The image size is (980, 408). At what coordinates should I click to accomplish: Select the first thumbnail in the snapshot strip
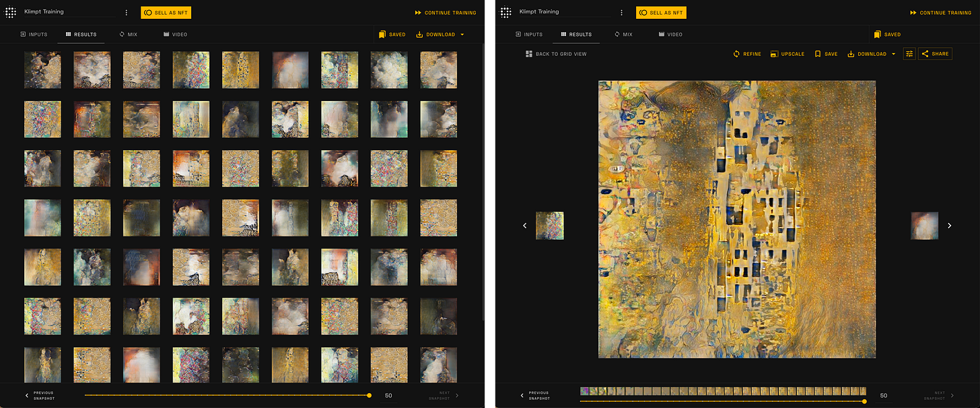tap(584, 390)
